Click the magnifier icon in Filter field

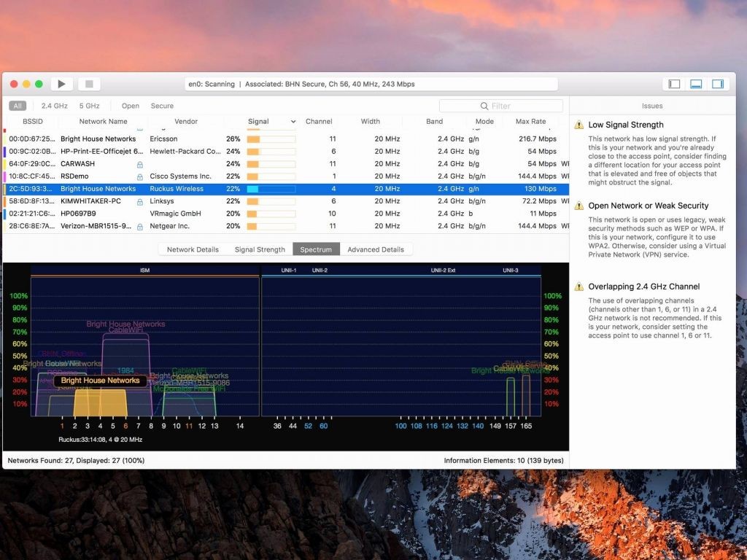(x=484, y=106)
